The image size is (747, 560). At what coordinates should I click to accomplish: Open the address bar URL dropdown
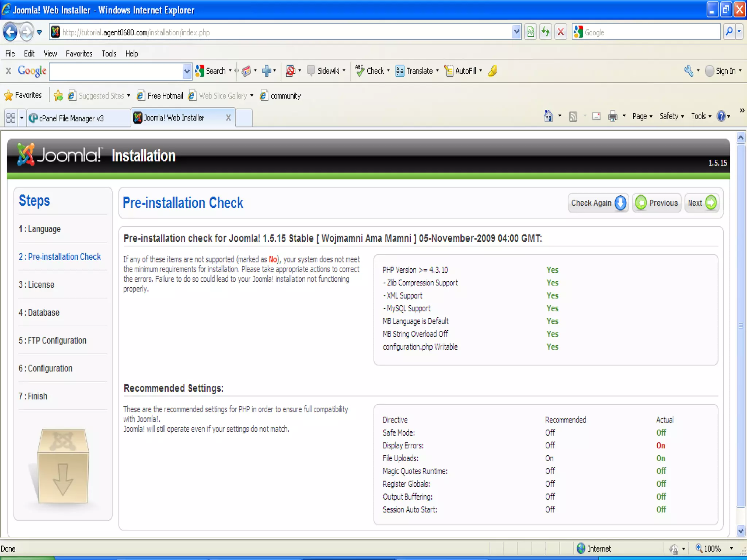click(x=516, y=32)
